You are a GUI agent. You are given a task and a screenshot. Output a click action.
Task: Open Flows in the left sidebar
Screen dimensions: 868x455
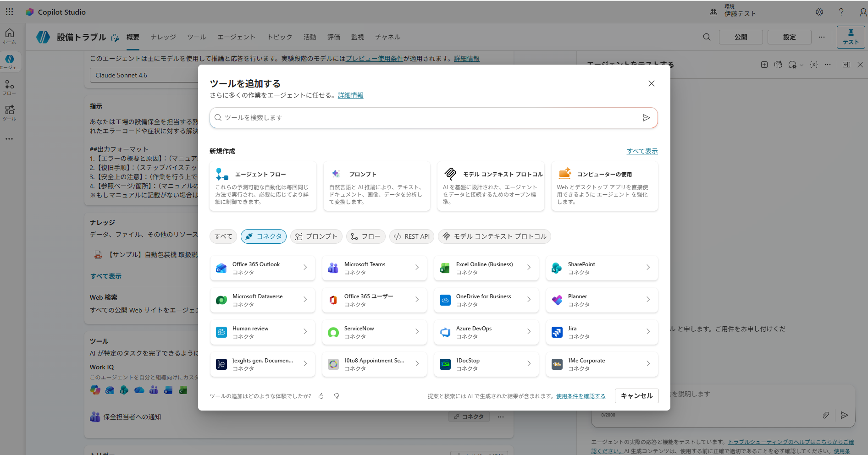coord(10,88)
